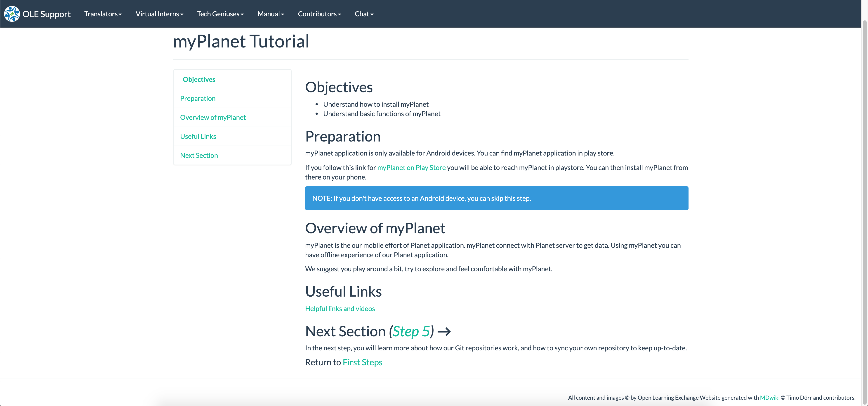The image size is (868, 406).
Task: Open the Virtual Interns dropdown
Action: click(159, 14)
